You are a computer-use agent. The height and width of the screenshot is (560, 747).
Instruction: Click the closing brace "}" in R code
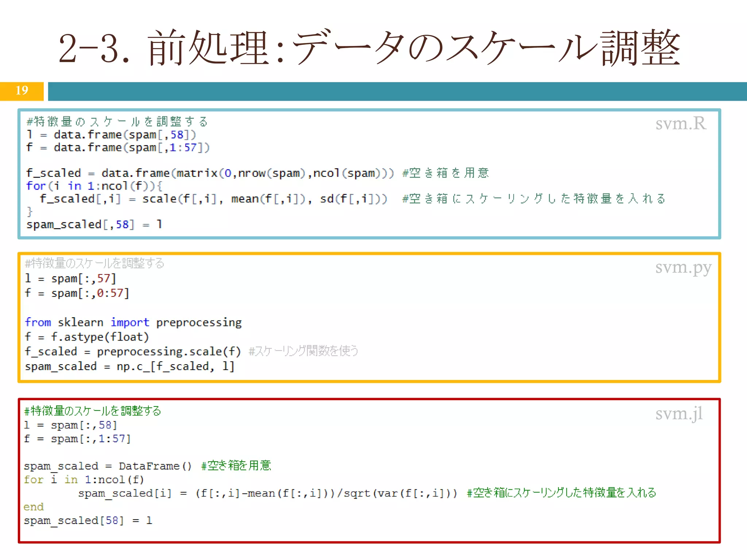pos(30,211)
